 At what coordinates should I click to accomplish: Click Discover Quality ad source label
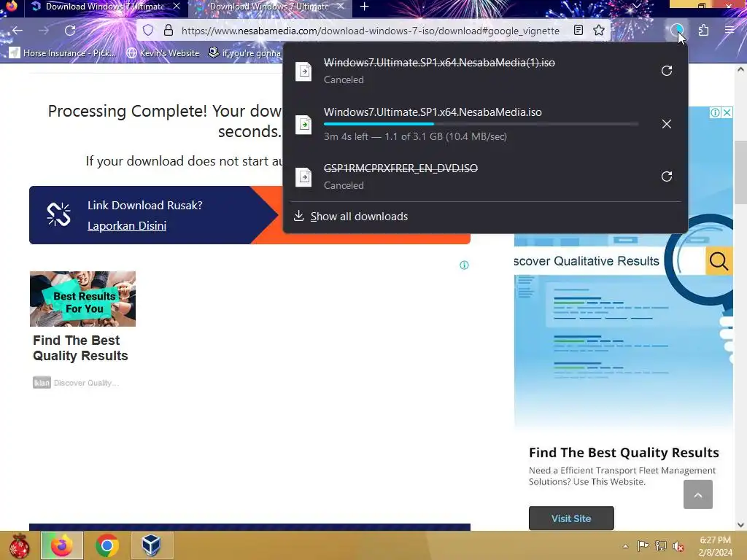[86, 383]
